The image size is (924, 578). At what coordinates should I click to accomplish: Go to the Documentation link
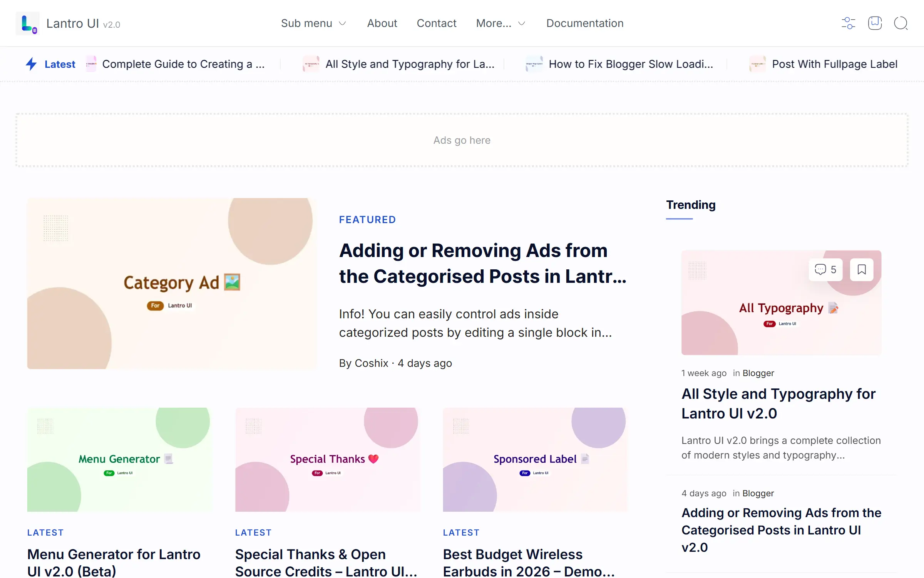[584, 24]
